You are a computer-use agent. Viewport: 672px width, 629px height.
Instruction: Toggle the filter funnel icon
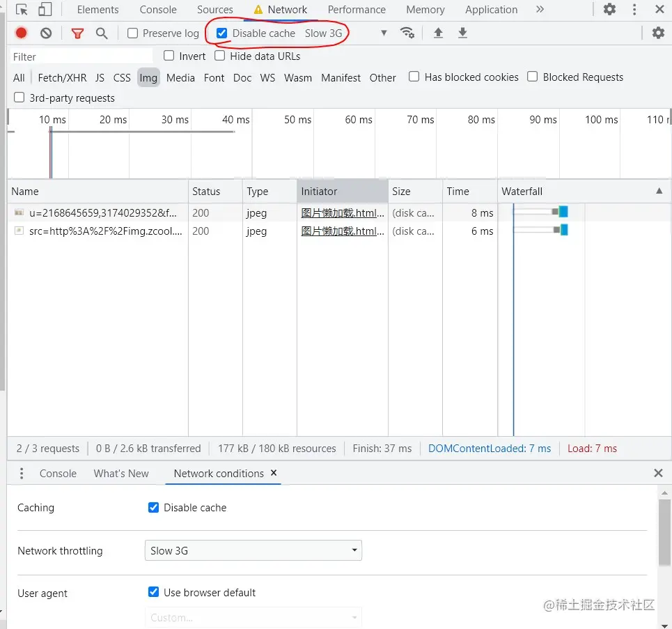[77, 33]
